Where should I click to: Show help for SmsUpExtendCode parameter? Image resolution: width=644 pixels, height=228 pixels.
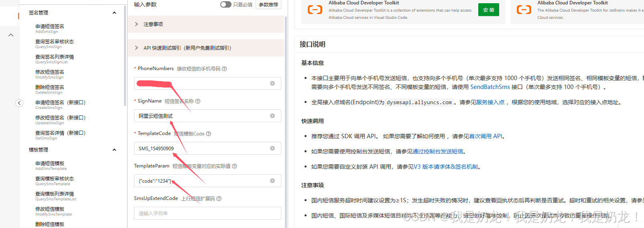coord(219,199)
